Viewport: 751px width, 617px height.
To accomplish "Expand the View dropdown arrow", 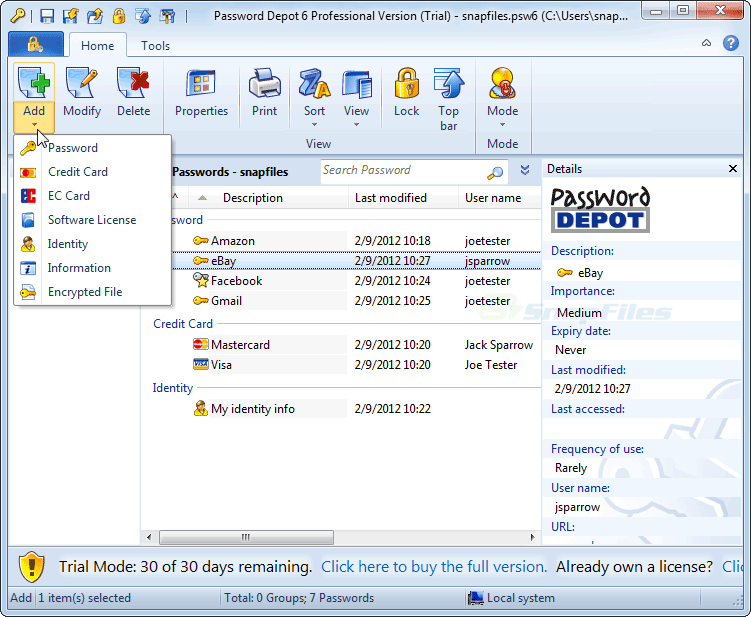I will [x=356, y=125].
